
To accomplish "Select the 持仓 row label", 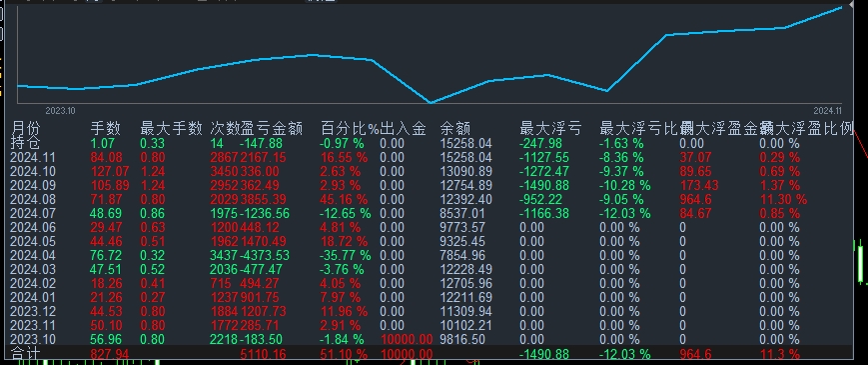I will coord(25,143).
